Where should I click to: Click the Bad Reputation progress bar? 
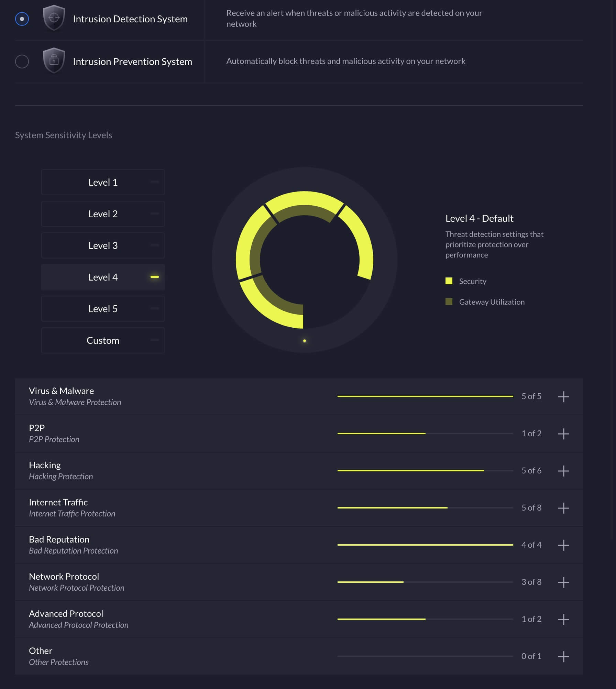pos(425,545)
